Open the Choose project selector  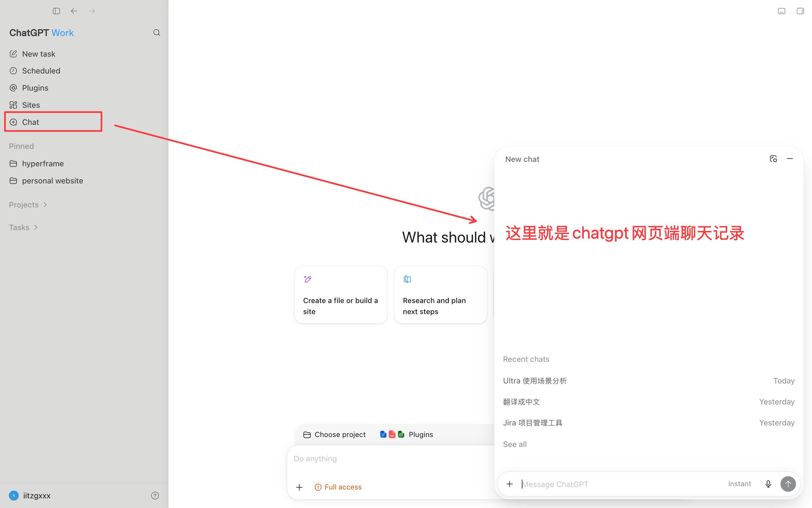(334, 435)
